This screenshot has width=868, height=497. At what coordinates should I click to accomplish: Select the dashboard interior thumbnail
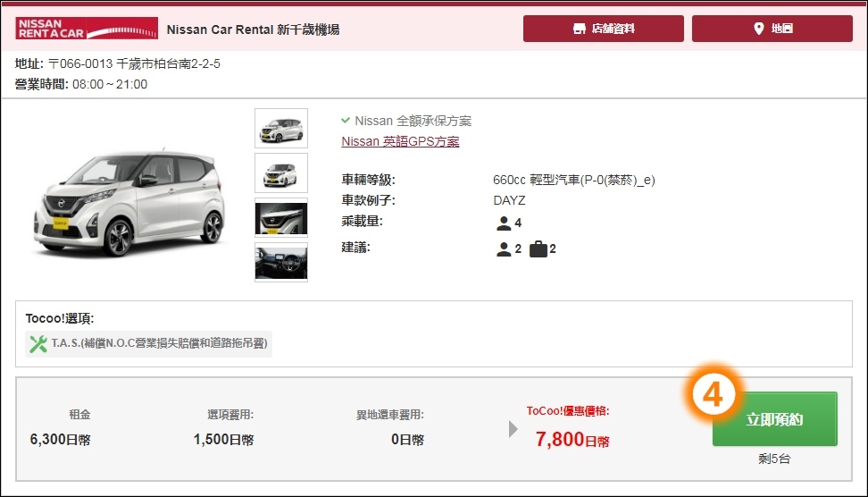click(281, 262)
